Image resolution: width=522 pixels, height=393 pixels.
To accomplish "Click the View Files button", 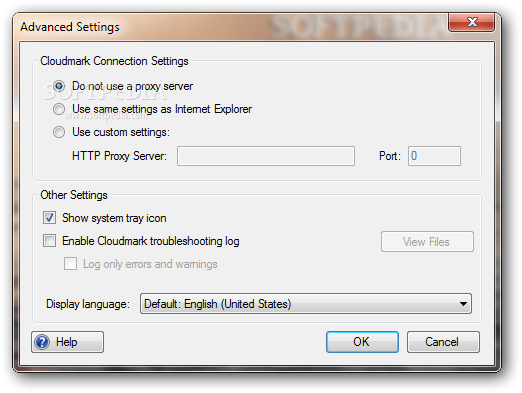I will (427, 242).
